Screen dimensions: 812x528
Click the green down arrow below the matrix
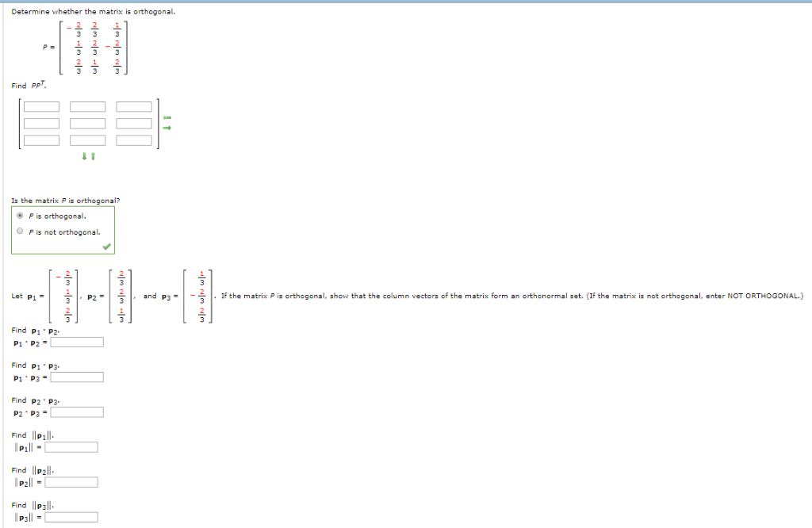coord(84,155)
